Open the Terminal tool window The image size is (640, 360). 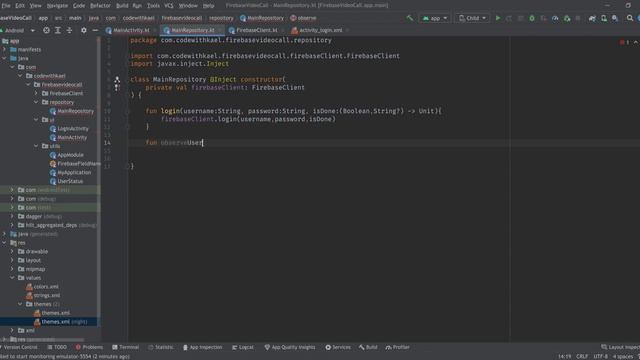[126, 347]
